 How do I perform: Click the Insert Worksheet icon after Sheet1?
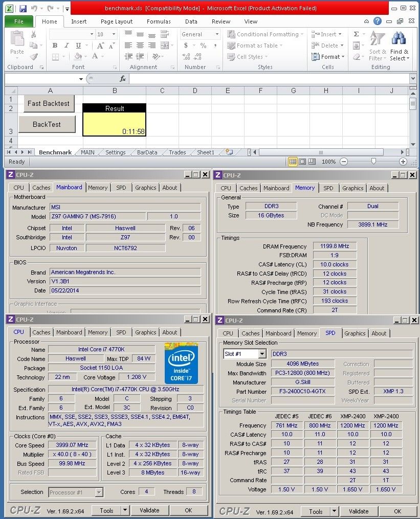tap(229, 152)
